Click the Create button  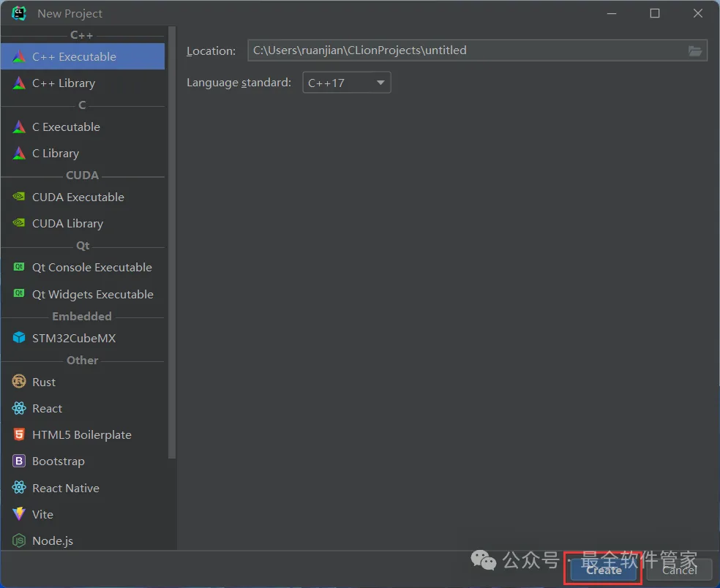pyautogui.click(x=604, y=570)
